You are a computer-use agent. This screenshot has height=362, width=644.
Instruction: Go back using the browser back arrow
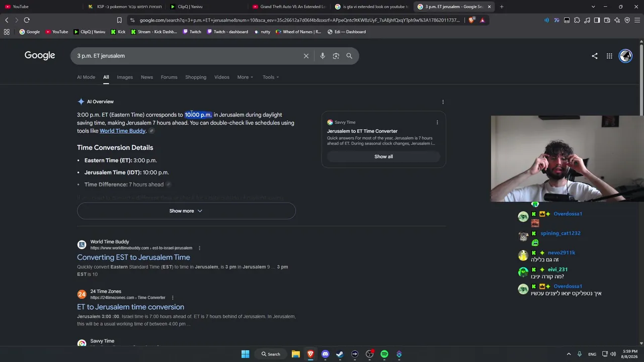(7, 20)
